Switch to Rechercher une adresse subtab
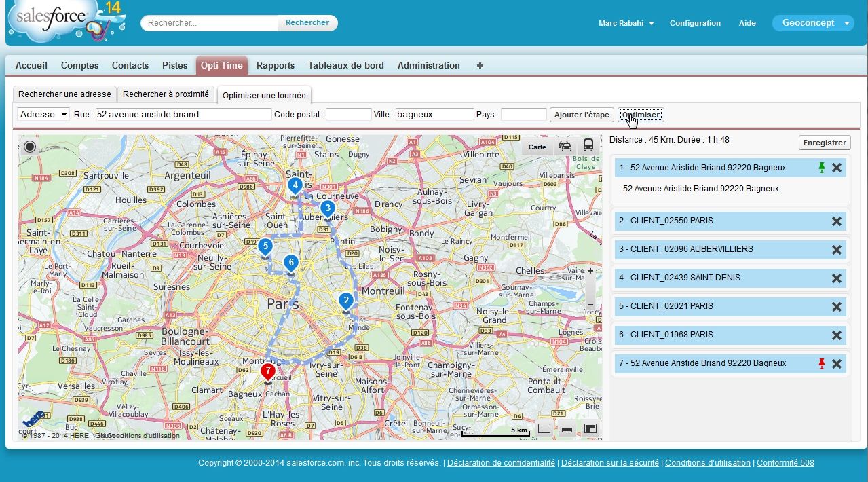The height and width of the screenshot is (482, 868). 64,94
